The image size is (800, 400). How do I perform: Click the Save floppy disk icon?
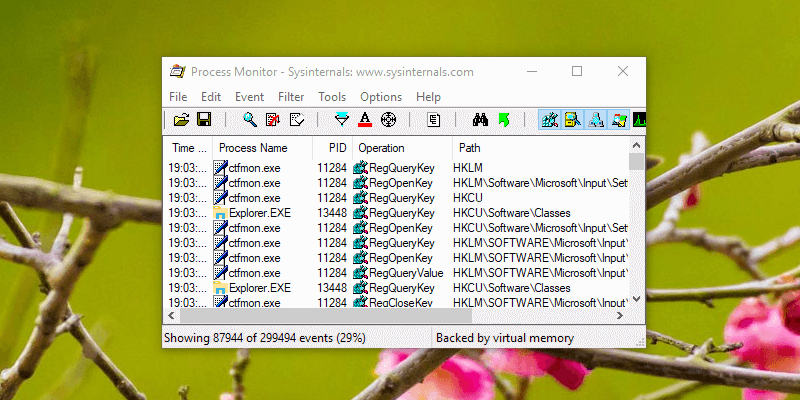tap(204, 120)
